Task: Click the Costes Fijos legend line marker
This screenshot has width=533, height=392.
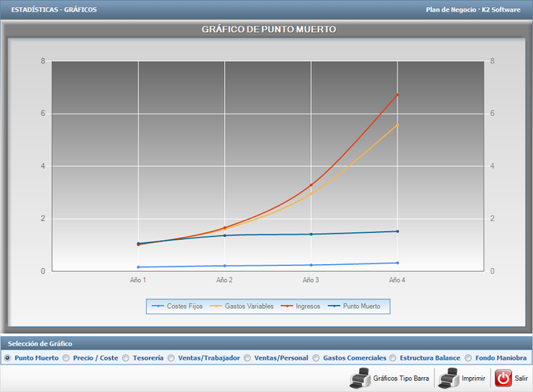Action: (158, 306)
